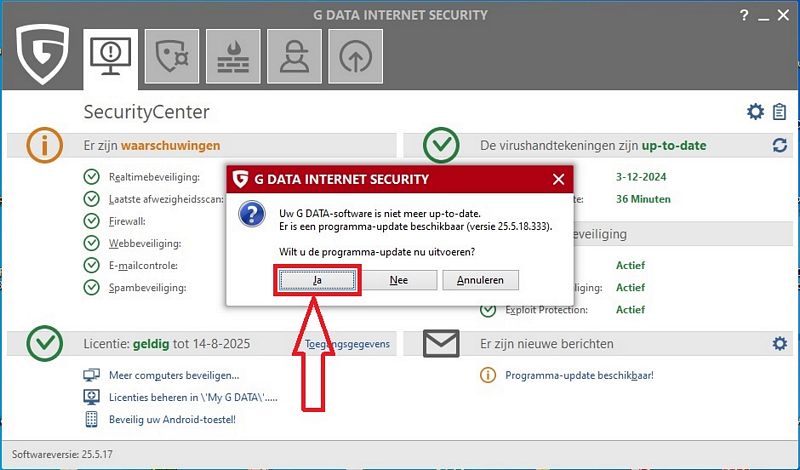
Task: Select the Realtimebeveiliging row label
Action: pyautogui.click(x=154, y=177)
